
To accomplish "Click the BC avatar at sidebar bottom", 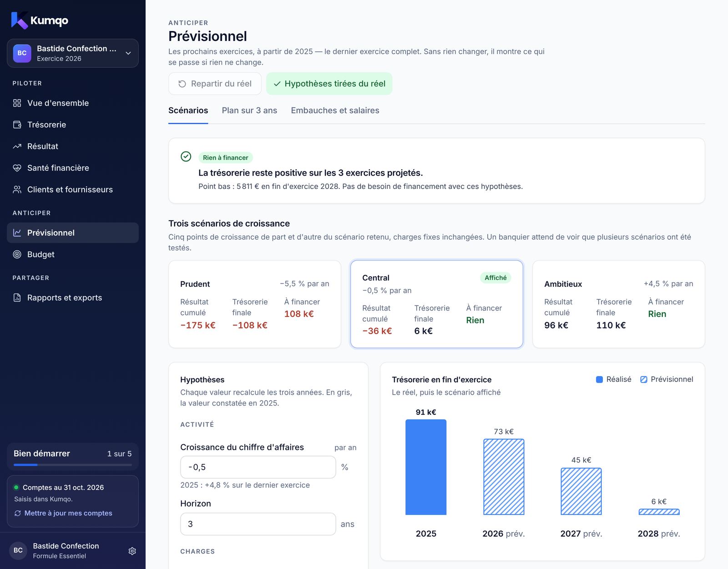I will 18,550.
